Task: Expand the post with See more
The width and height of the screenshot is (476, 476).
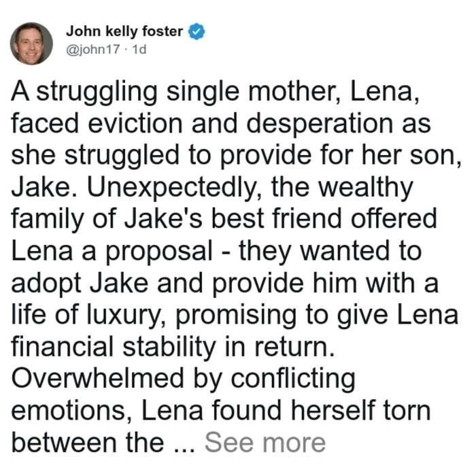Action: [265, 443]
